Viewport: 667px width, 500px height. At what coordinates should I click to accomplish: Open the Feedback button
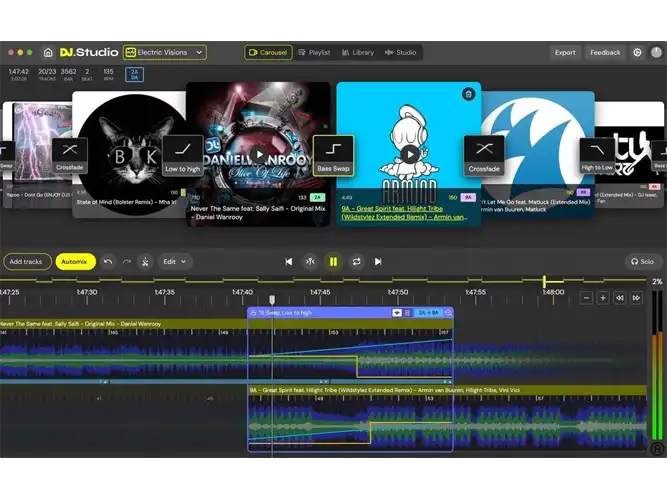[x=605, y=52]
